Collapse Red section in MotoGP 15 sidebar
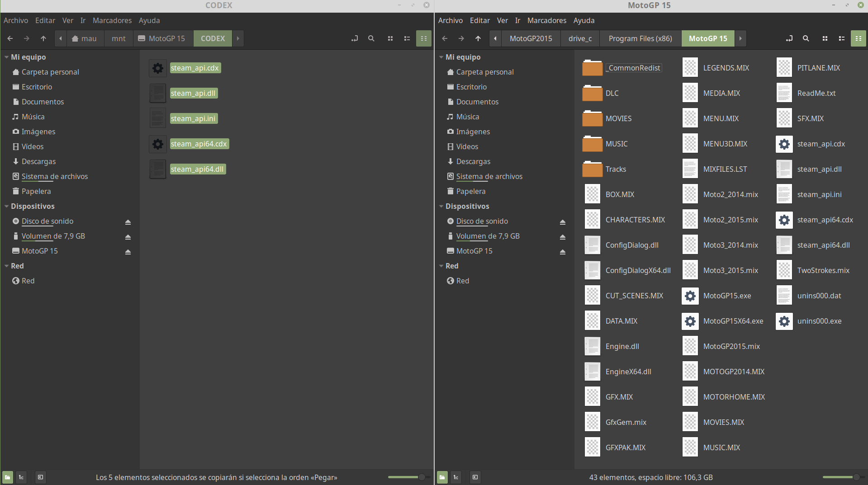The height and width of the screenshot is (485, 868). [441, 266]
